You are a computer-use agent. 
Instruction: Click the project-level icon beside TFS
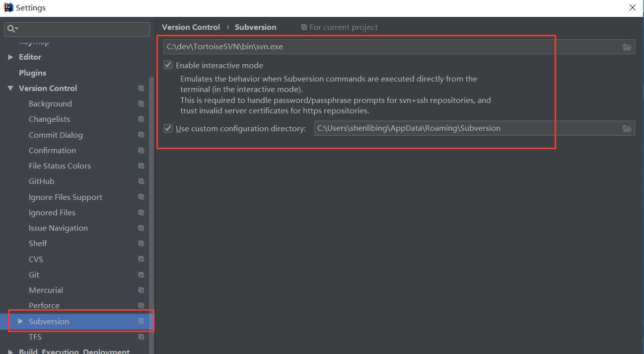point(141,337)
